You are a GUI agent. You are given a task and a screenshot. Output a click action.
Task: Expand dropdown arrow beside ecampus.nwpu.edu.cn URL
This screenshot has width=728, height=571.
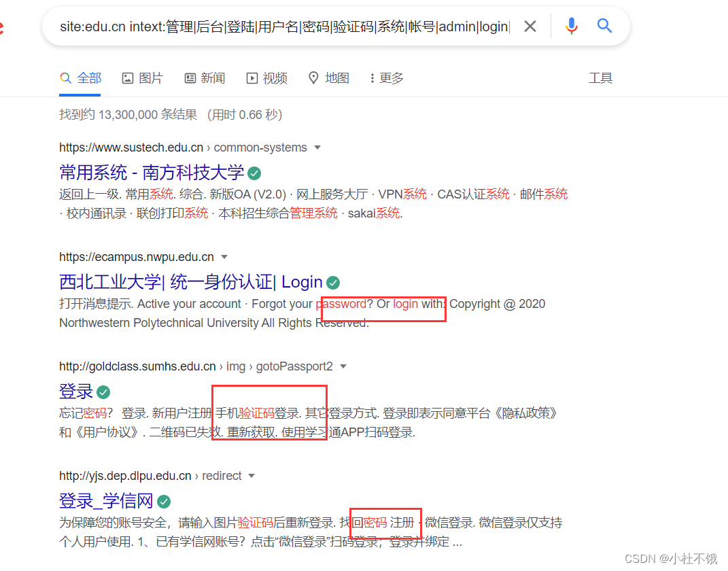pyautogui.click(x=224, y=257)
